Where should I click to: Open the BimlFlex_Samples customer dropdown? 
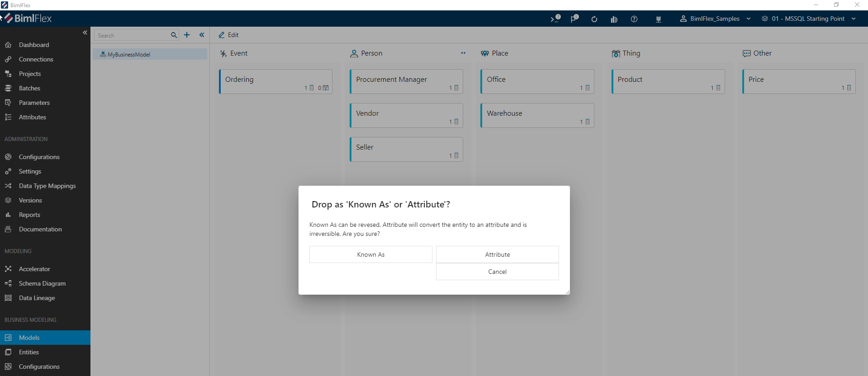click(x=715, y=19)
